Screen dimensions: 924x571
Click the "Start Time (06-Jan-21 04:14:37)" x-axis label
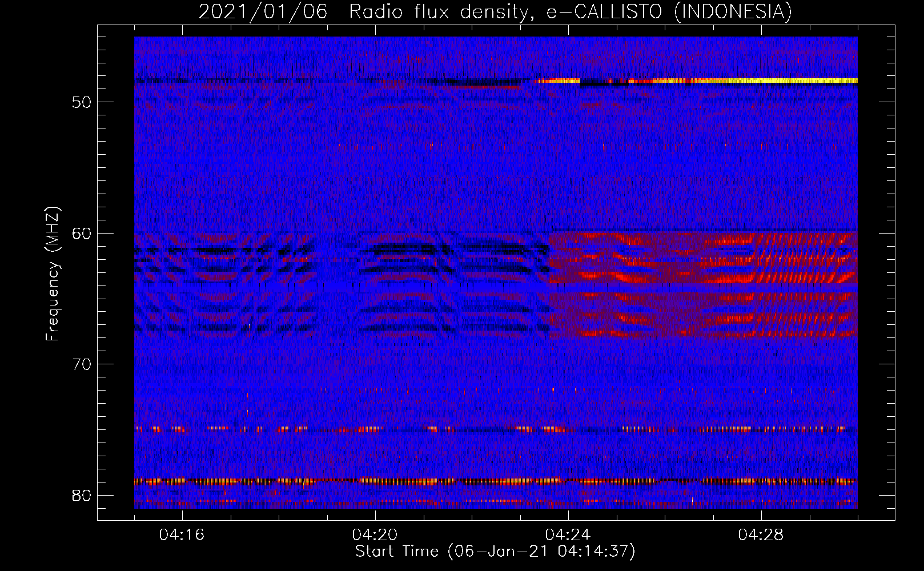495,552
